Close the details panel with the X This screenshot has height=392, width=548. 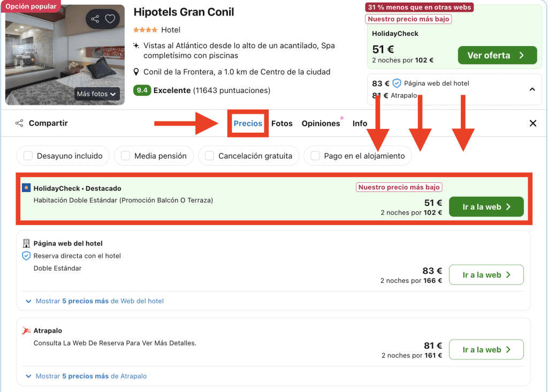click(532, 124)
